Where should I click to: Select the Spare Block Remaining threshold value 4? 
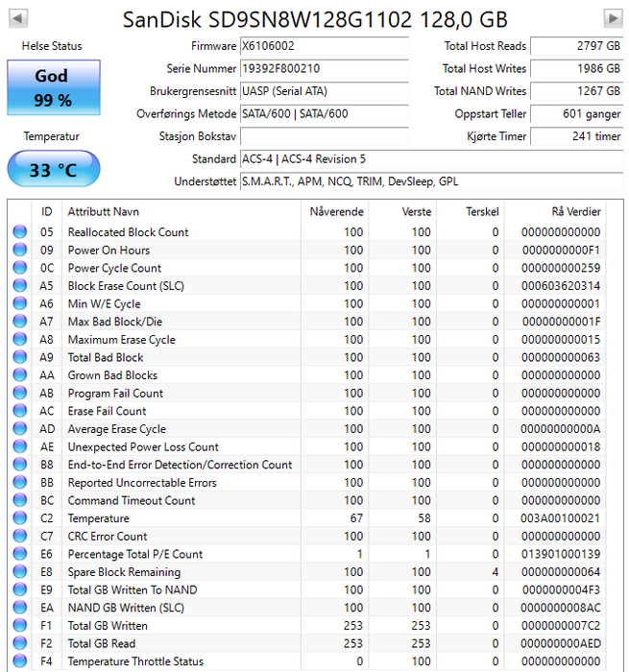point(496,572)
